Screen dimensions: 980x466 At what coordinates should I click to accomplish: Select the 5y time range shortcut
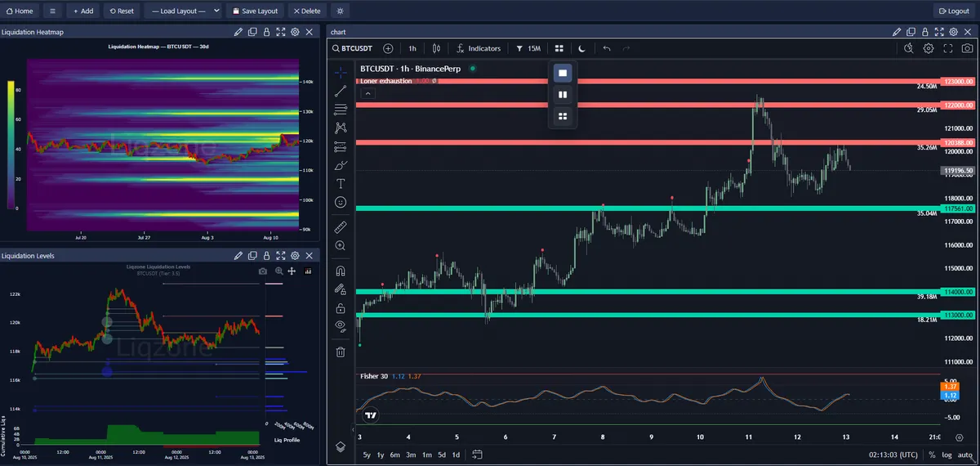367,455
